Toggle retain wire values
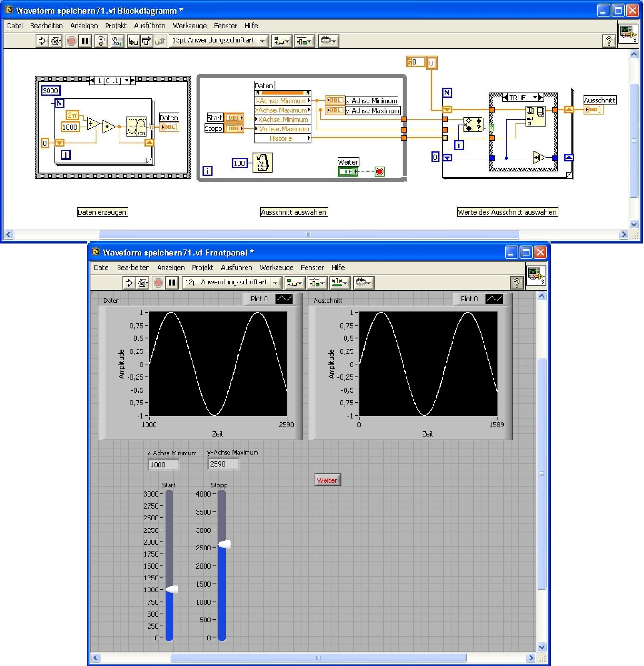 pyautogui.click(x=117, y=41)
